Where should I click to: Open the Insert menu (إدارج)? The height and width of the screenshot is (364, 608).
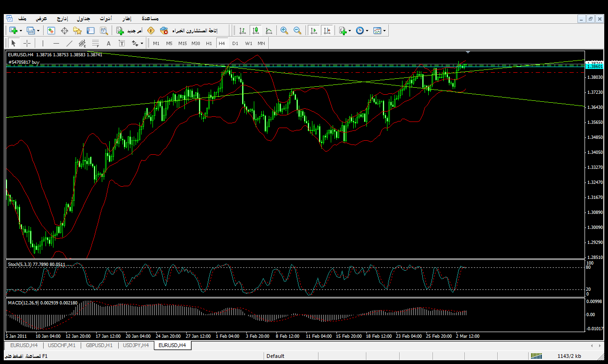click(x=62, y=18)
